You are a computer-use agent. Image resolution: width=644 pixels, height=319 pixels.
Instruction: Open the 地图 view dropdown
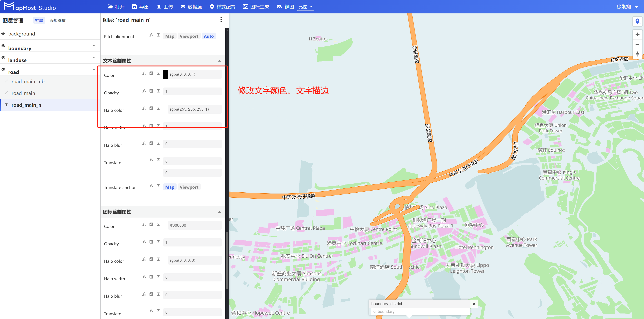coord(305,7)
